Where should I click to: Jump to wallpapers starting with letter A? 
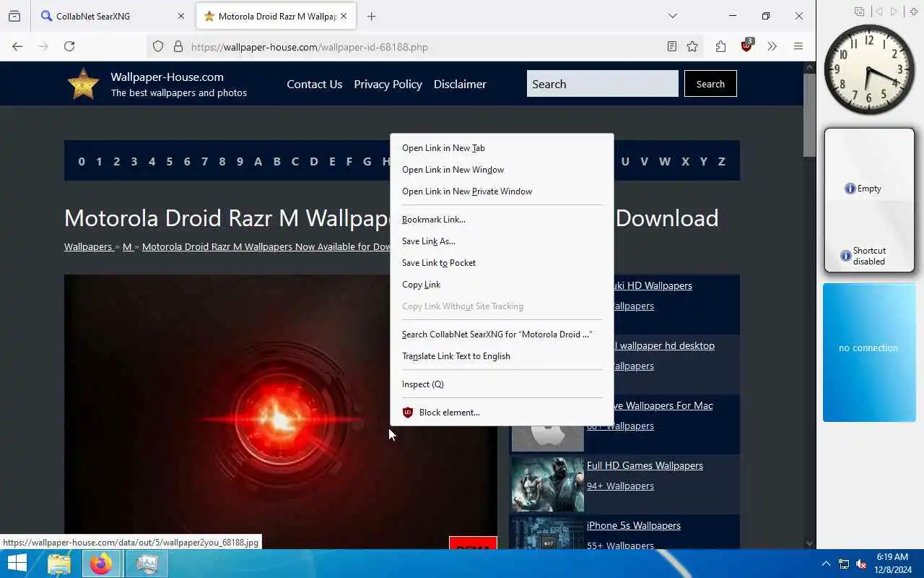(x=258, y=161)
